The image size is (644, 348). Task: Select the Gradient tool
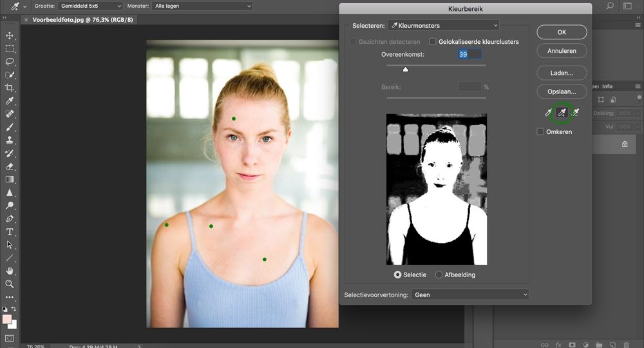click(x=10, y=180)
